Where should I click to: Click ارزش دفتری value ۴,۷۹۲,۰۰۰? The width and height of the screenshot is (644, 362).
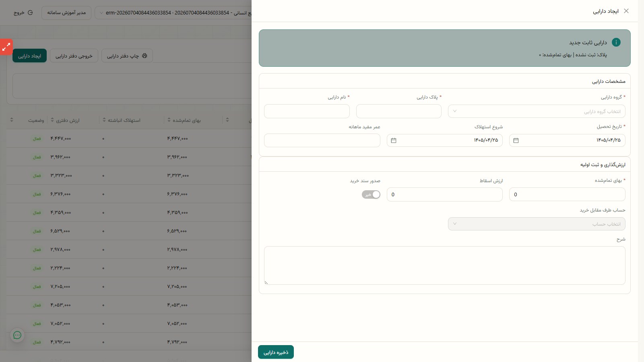coord(60,342)
